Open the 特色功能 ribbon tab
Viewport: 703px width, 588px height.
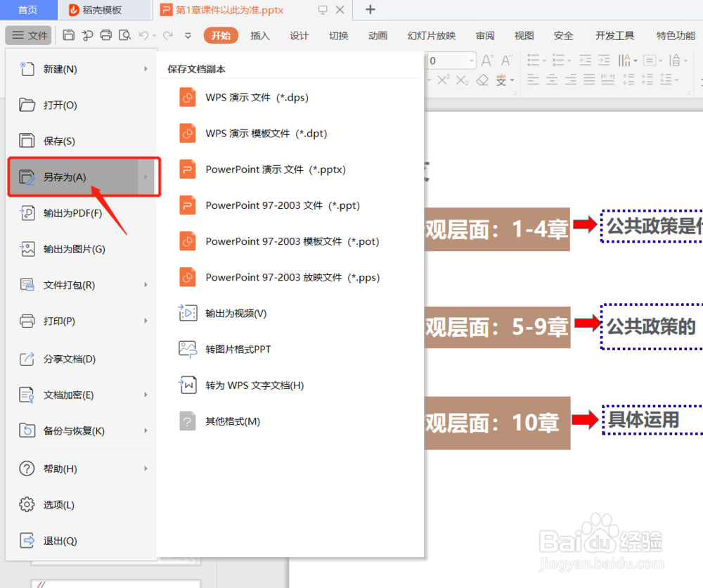click(x=676, y=35)
